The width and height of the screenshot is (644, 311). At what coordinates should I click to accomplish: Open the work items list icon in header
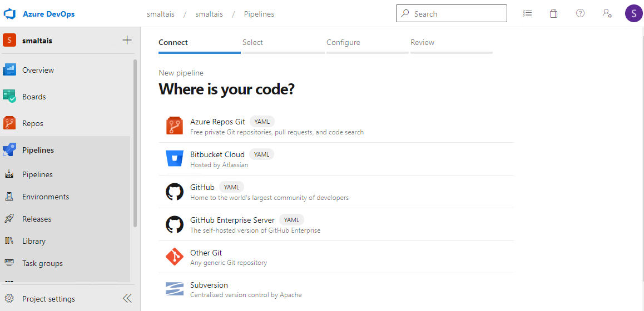pyautogui.click(x=527, y=14)
